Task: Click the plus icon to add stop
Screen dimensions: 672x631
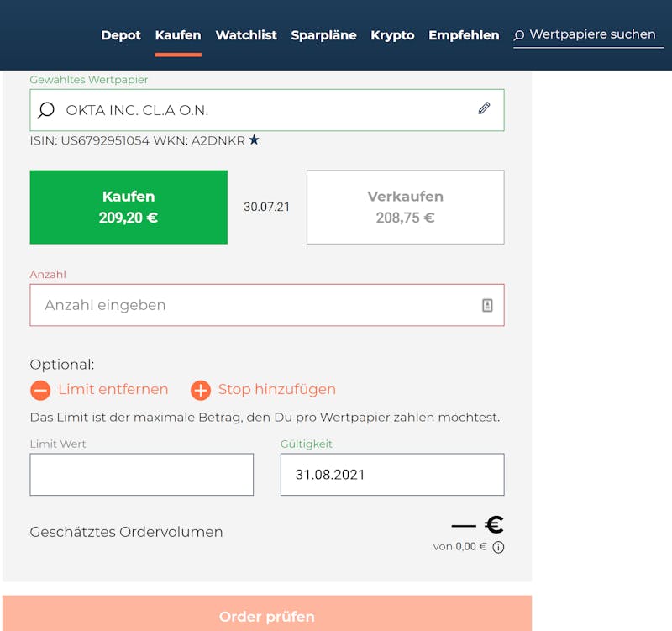Action: pos(201,390)
